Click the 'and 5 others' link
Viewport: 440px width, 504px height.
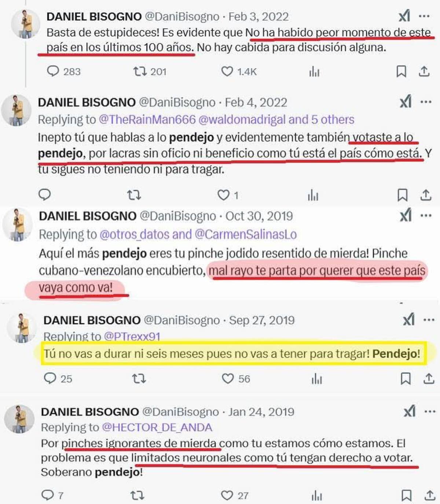click(322, 120)
